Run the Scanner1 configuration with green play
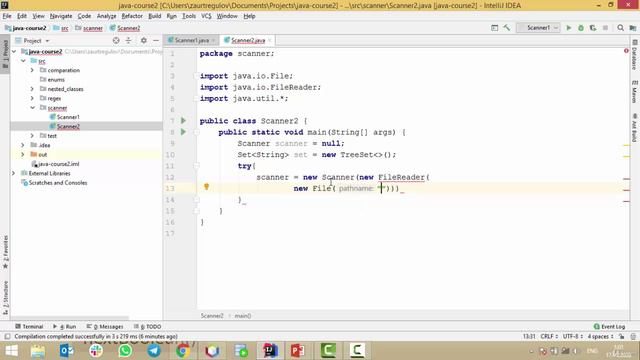The width and height of the screenshot is (640, 360). click(569, 28)
